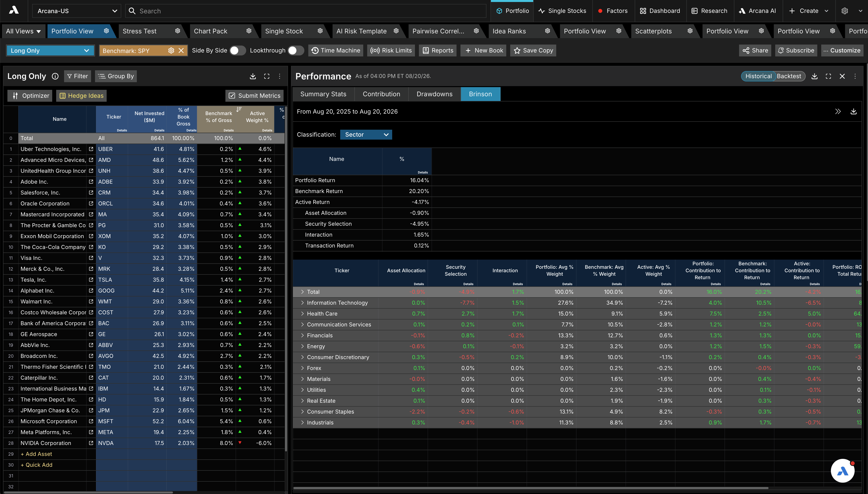This screenshot has width=868, height=494.
Task: Open the Long Only book dropdown
Action: point(50,50)
